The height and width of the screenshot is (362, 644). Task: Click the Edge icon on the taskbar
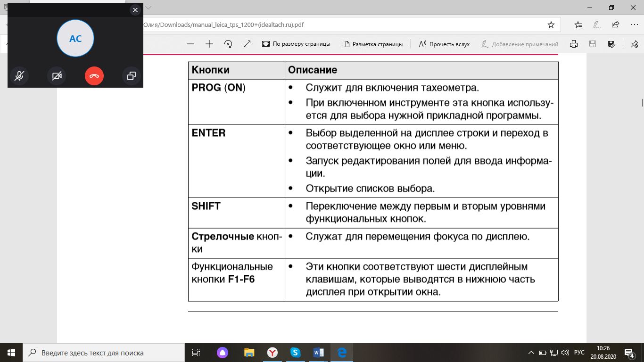tap(342, 353)
